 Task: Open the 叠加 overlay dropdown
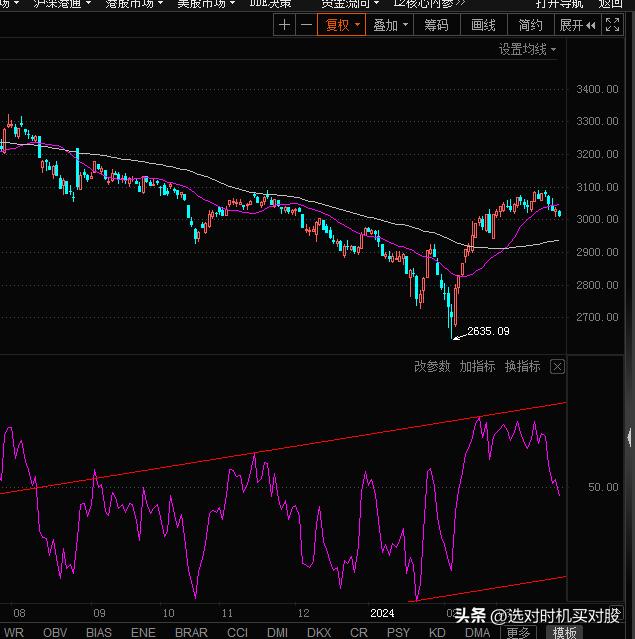pos(390,25)
